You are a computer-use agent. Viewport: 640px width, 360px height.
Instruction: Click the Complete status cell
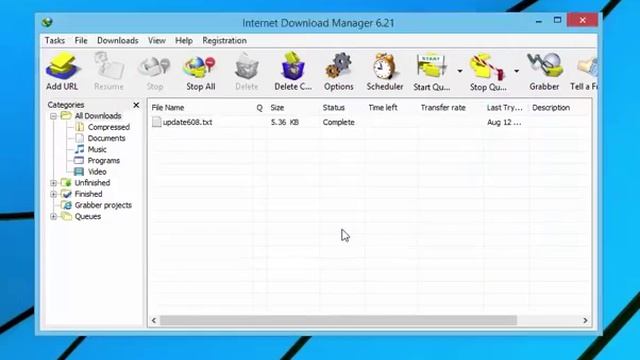(338, 122)
